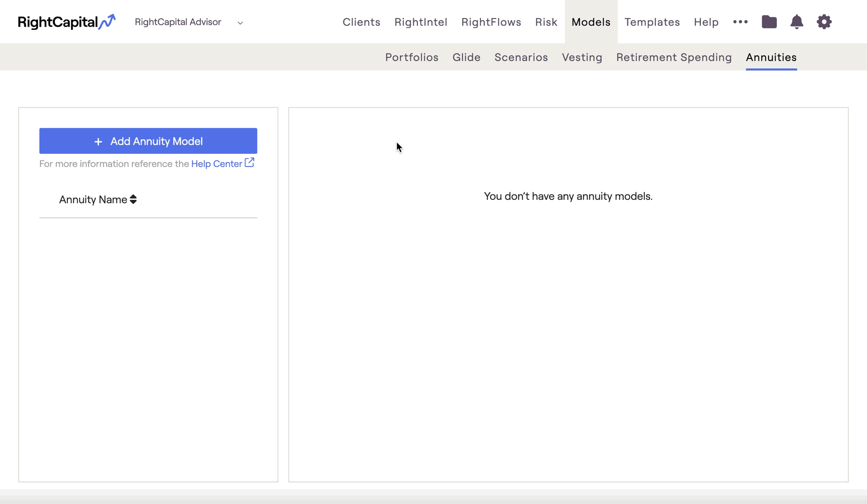Click the RightCapital logo
Viewport: 867px width, 504px height.
67,22
